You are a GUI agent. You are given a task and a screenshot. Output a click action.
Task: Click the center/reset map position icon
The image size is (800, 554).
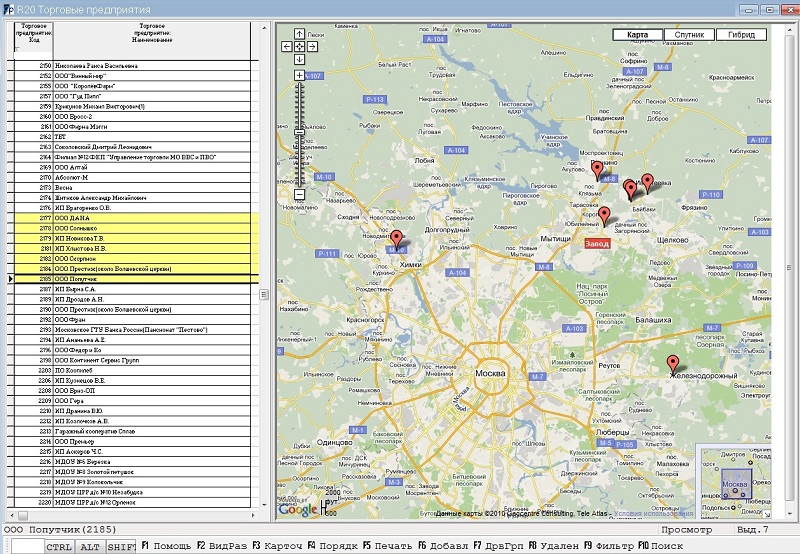299,46
